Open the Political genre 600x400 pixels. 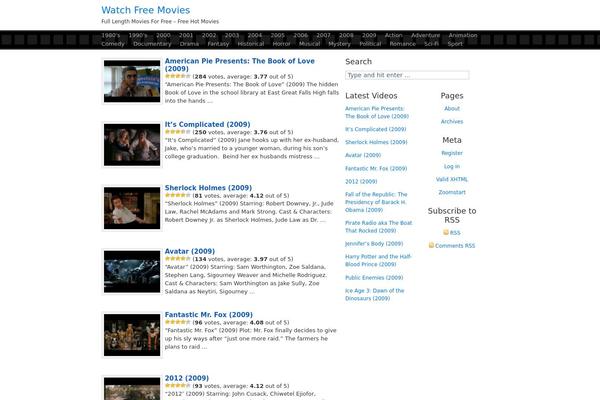pos(370,44)
